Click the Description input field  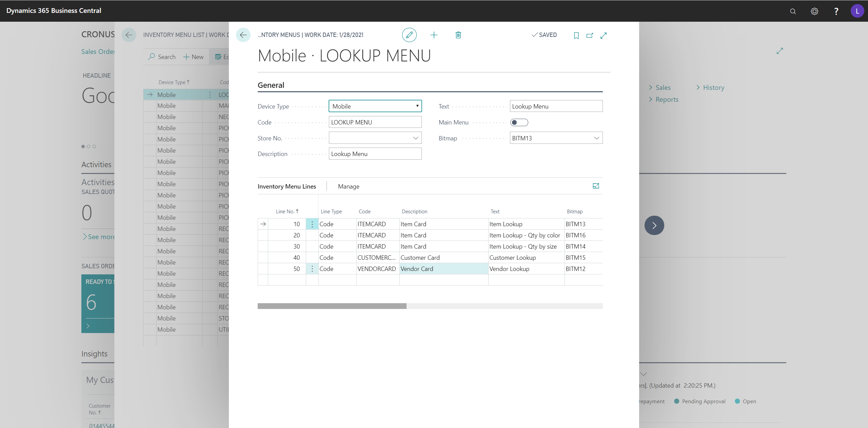point(375,154)
